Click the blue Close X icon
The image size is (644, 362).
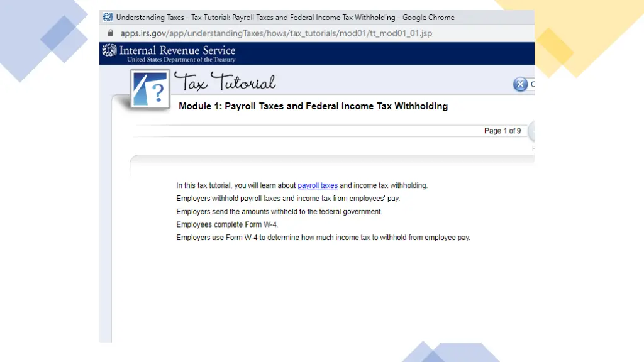tap(521, 84)
